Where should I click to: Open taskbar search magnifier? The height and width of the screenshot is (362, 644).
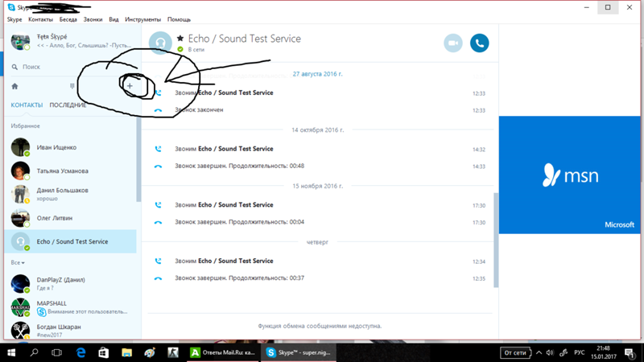click(x=34, y=352)
